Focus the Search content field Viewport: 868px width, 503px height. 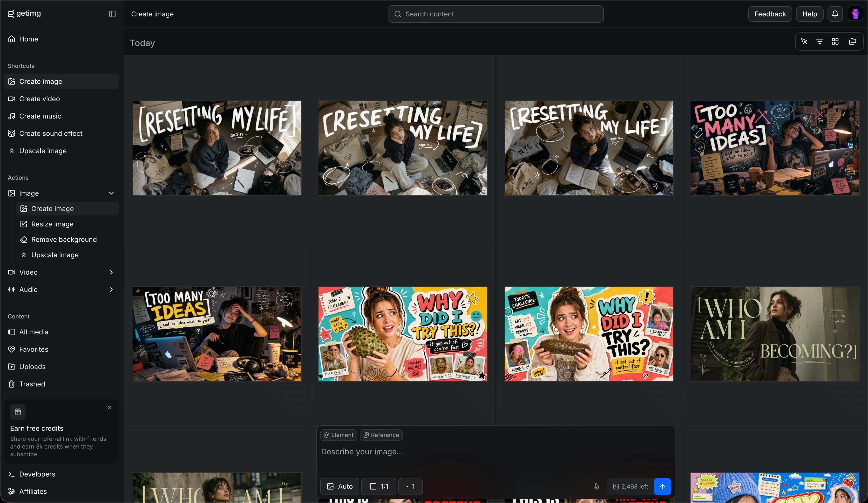coord(495,14)
